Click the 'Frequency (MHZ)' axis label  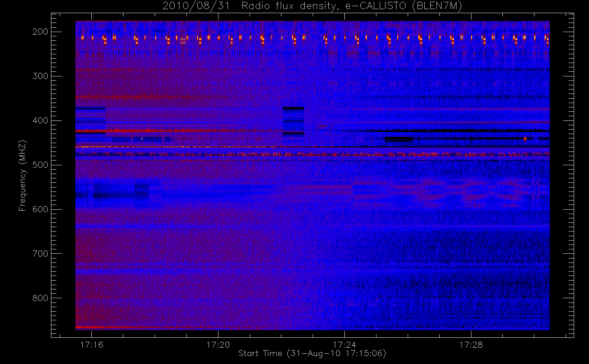pyautogui.click(x=23, y=175)
